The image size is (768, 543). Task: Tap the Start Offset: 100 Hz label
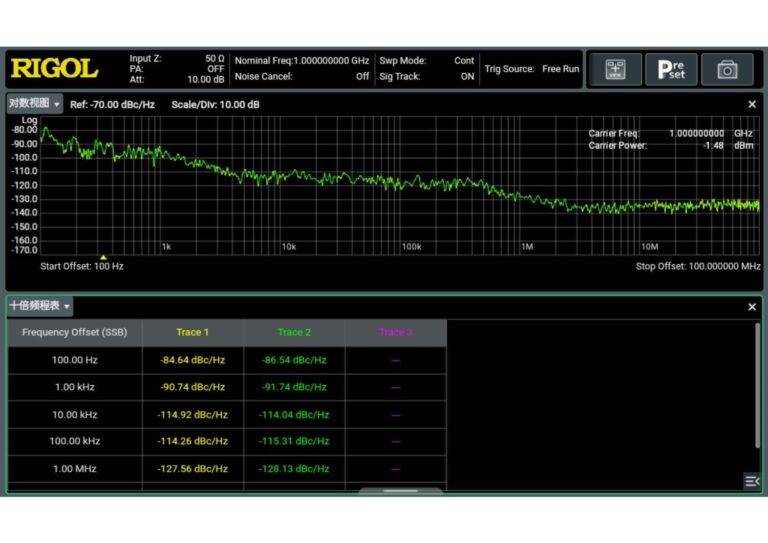[x=82, y=266]
